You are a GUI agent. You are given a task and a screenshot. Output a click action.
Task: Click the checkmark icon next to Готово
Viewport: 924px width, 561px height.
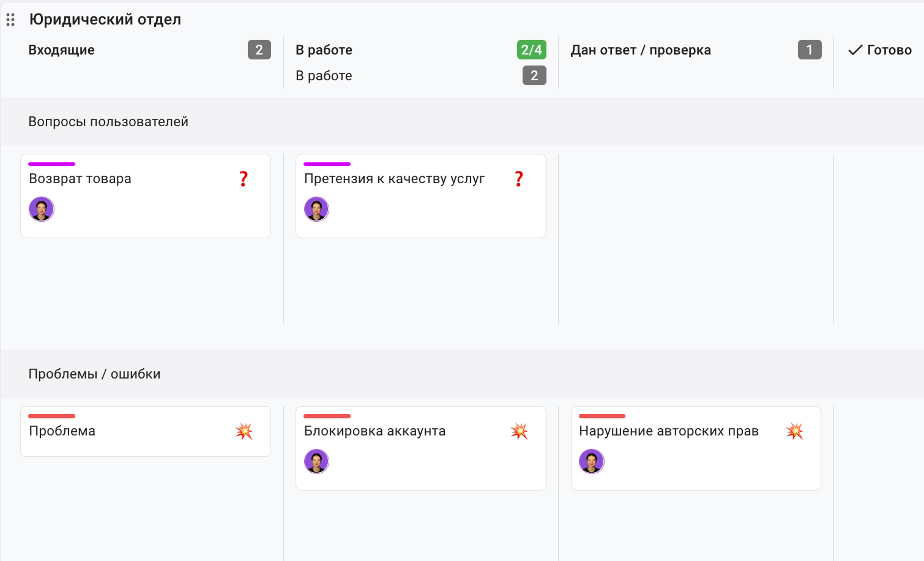(855, 50)
